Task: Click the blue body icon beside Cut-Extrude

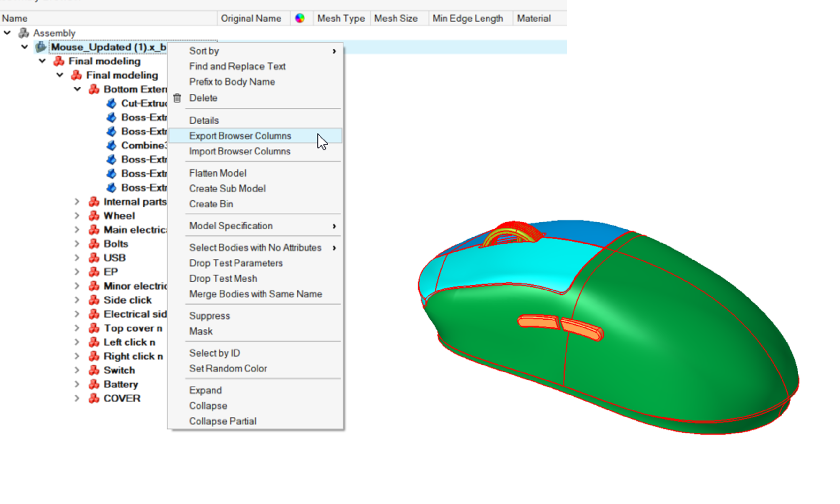Action: tap(111, 103)
